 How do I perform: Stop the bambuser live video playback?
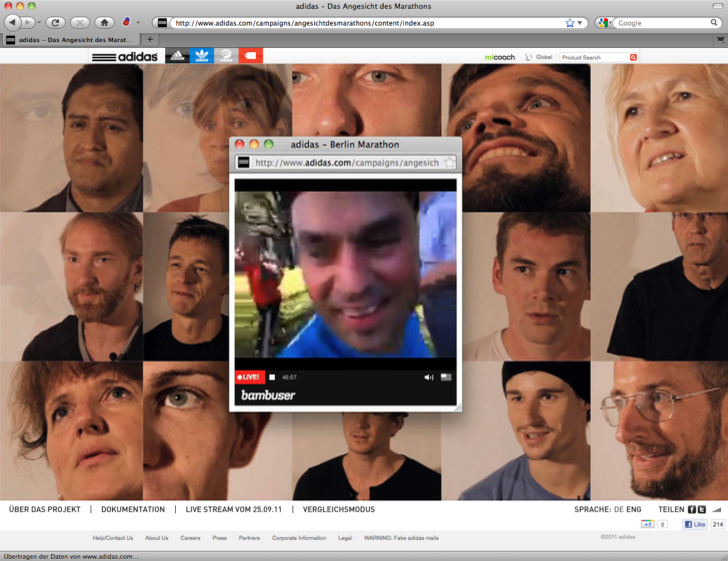[272, 377]
